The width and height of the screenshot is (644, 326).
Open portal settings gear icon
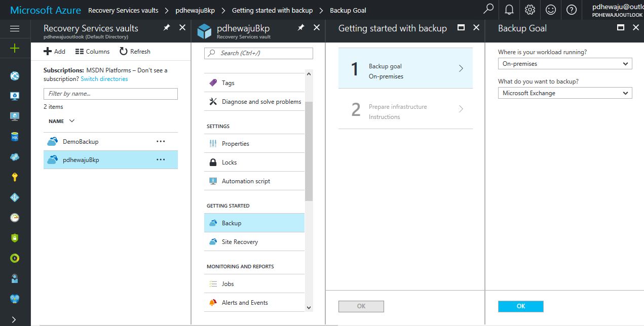click(530, 10)
